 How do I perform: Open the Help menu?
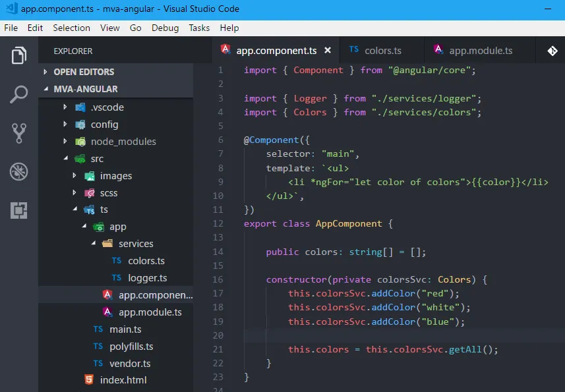(x=229, y=28)
